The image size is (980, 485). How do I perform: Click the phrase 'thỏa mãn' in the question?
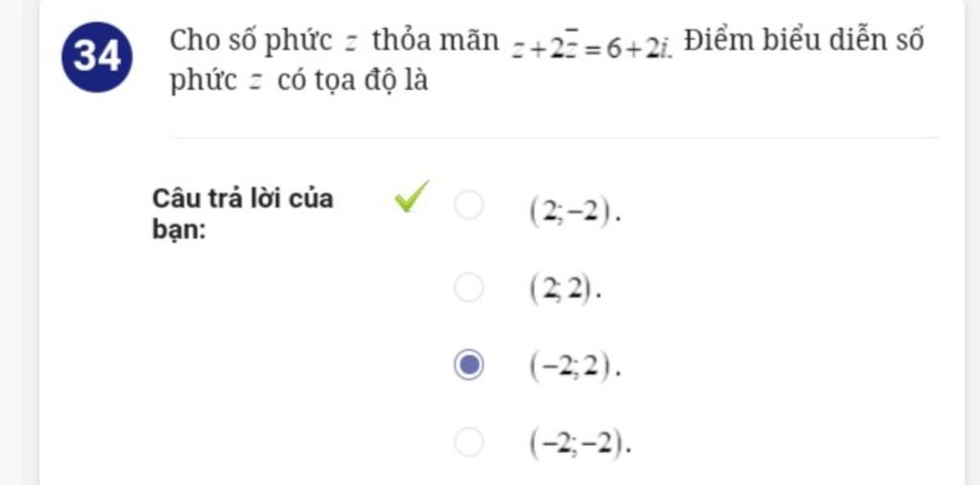(435, 42)
